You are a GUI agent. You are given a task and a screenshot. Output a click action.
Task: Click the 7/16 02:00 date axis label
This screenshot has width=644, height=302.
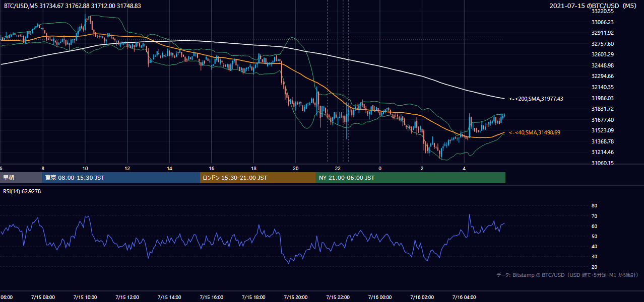[x=422, y=297]
